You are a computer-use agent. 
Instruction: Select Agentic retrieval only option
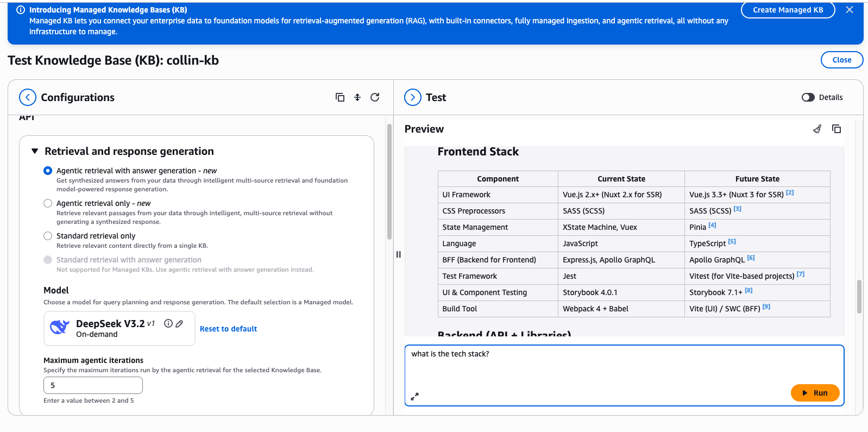tap(48, 203)
